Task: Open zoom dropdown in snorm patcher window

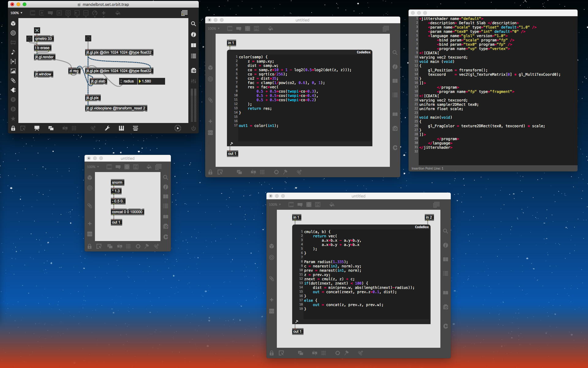Action: coord(93,167)
